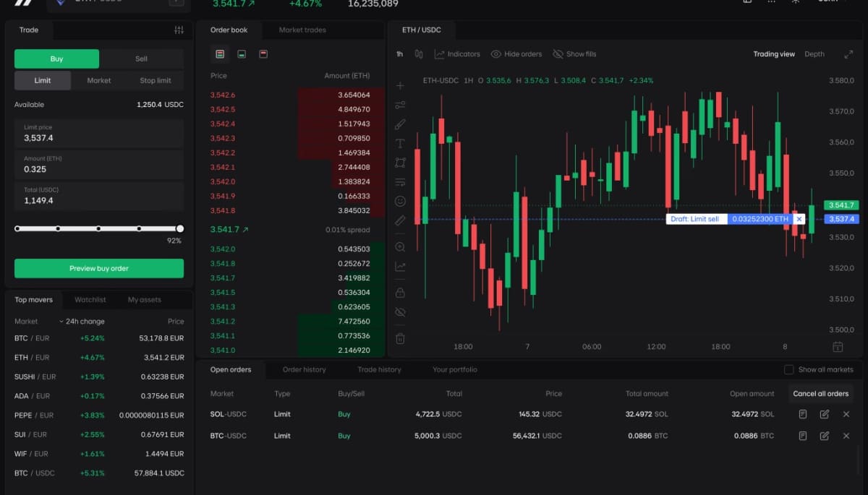This screenshot has height=495, width=868.
Task: Open PEPE / EUR market row
Action: click(x=99, y=415)
